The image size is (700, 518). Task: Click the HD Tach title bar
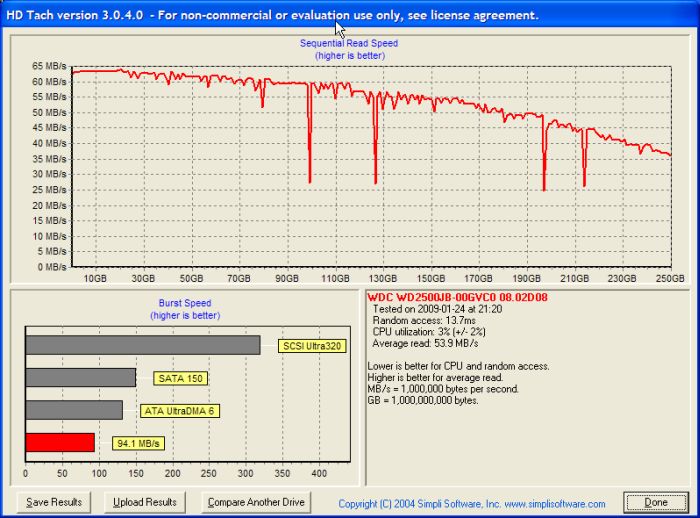(x=272, y=15)
